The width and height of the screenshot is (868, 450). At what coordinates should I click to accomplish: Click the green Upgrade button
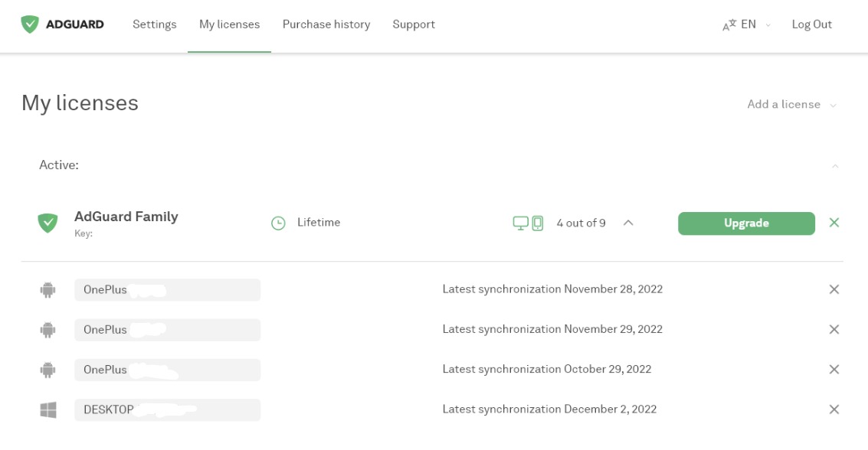(746, 223)
